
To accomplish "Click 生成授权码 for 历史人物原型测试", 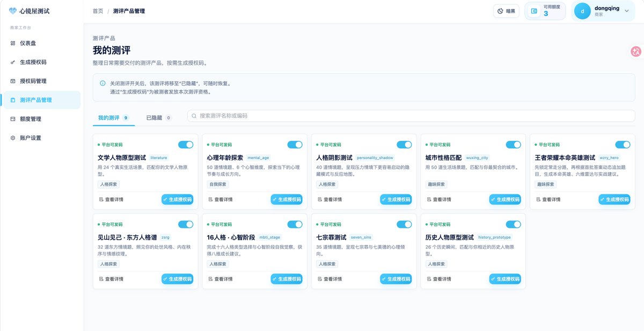I will 505,279.
